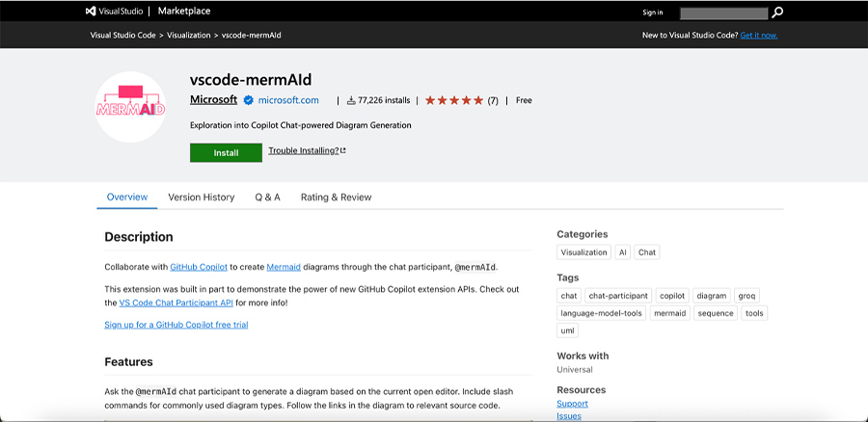Click the (7) ratings count
This screenshot has width=868, height=422.
493,100
